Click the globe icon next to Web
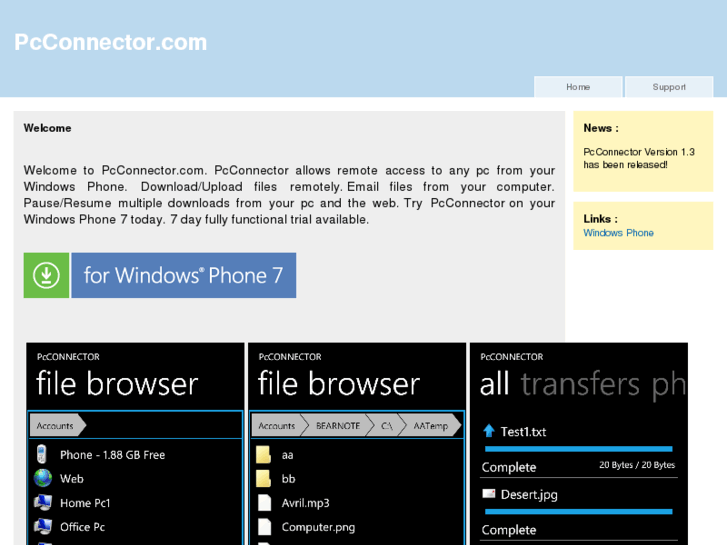 (43, 478)
